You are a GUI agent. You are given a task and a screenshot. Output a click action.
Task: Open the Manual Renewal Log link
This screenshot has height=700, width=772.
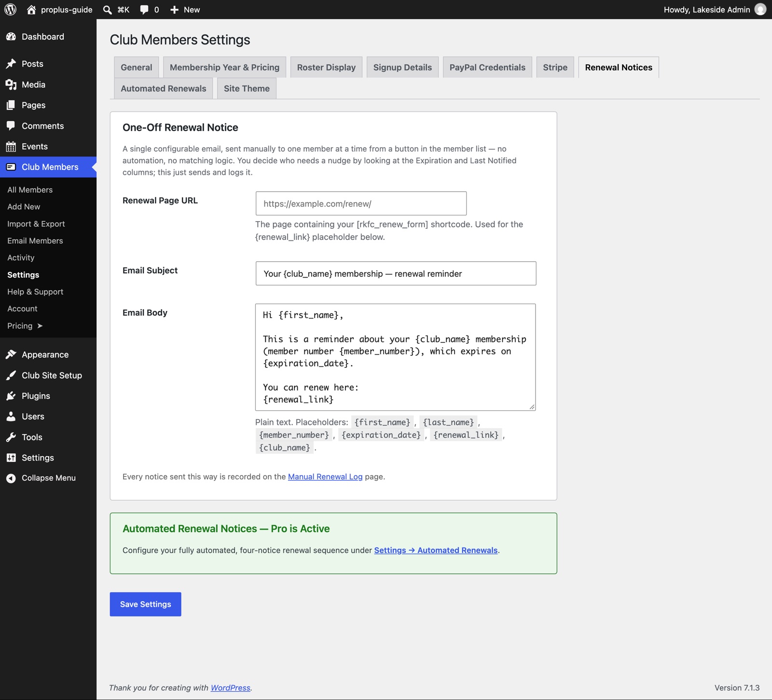pos(325,476)
